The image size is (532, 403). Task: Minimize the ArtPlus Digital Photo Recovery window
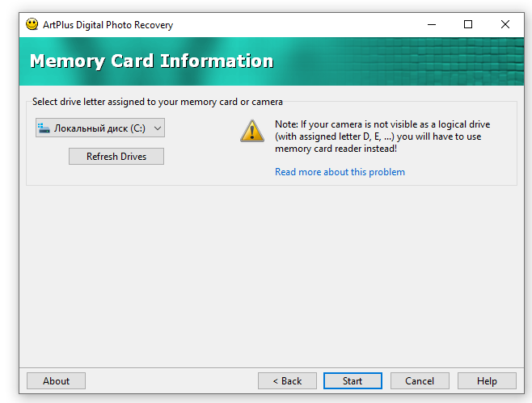point(432,24)
